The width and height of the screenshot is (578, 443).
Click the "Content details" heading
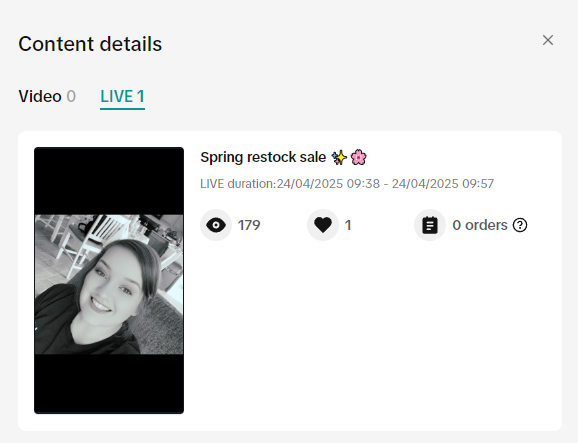(90, 44)
